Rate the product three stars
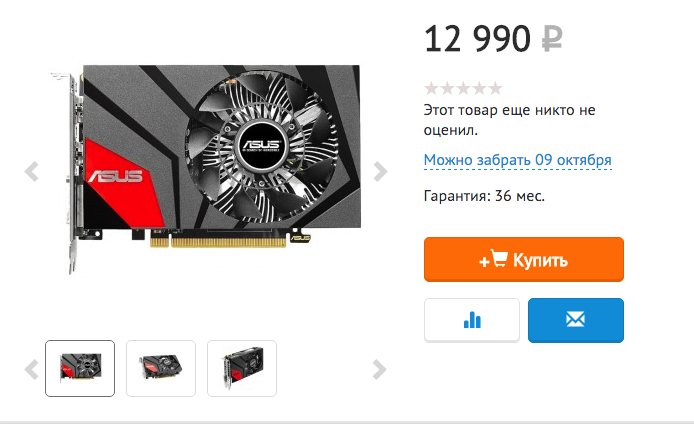The width and height of the screenshot is (694, 424). click(x=463, y=89)
